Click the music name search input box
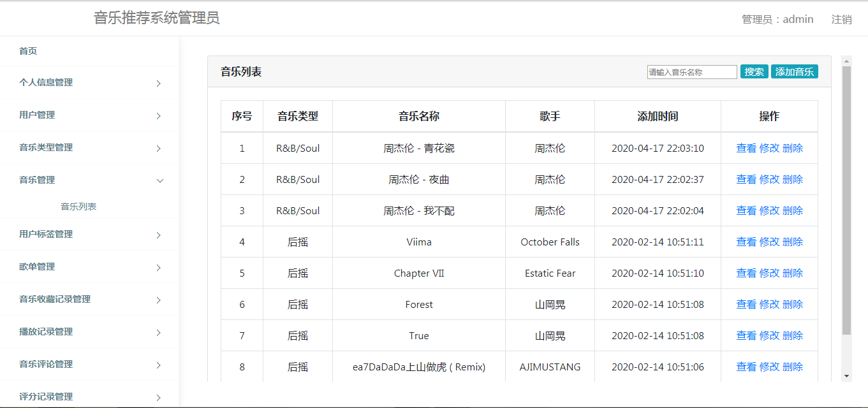The width and height of the screenshot is (868, 408). coord(691,71)
